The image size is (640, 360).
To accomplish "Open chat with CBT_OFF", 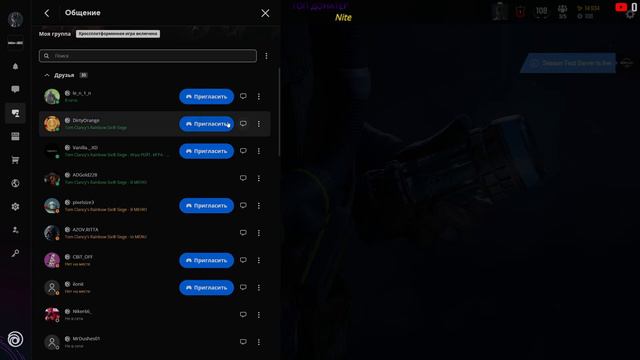I will coord(243,260).
